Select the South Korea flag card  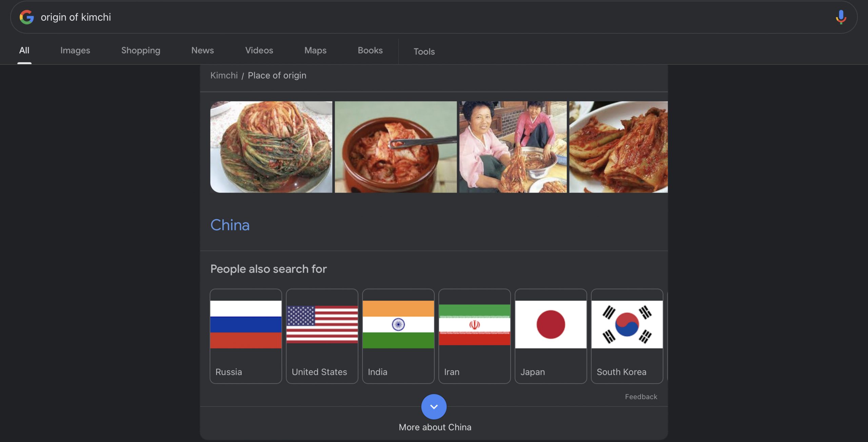(x=627, y=336)
